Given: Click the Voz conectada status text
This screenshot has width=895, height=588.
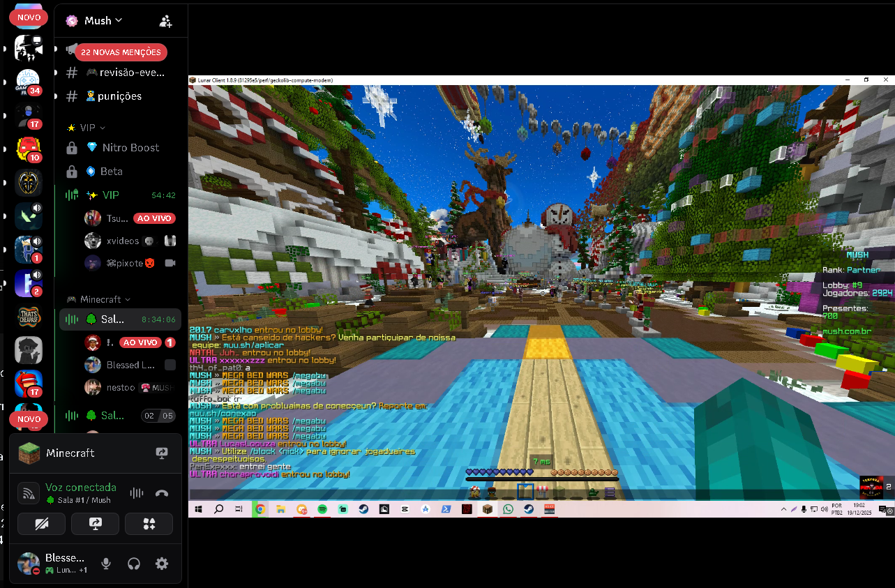Looking at the screenshot, I should (81, 488).
